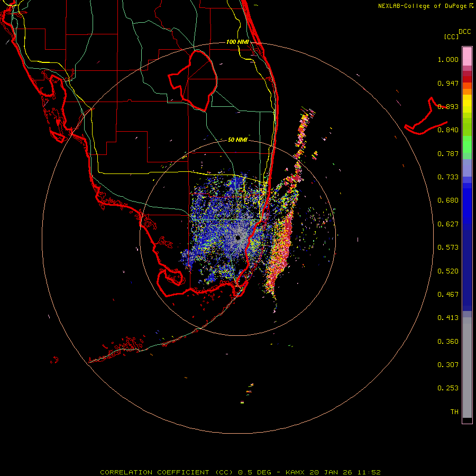Click the island outline east of Florida
The width and height of the screenshot is (476, 476).
point(426,117)
